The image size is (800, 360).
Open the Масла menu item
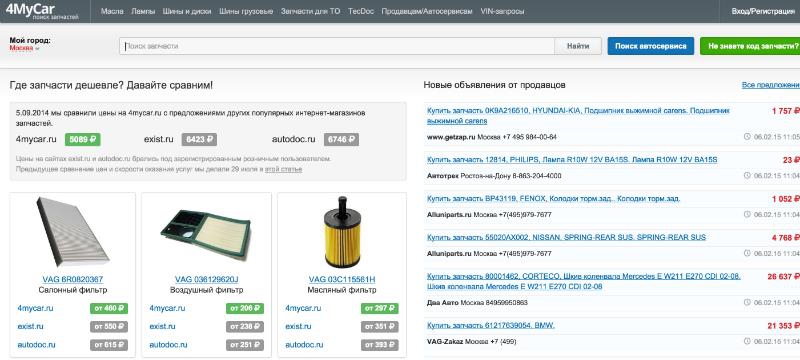click(x=112, y=11)
